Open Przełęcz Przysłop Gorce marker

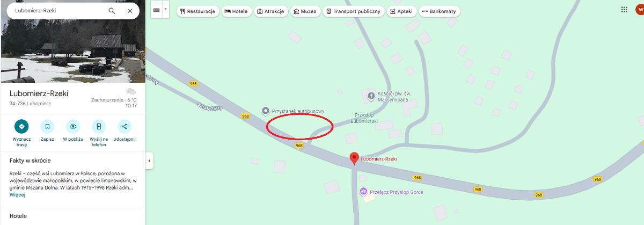click(363, 191)
